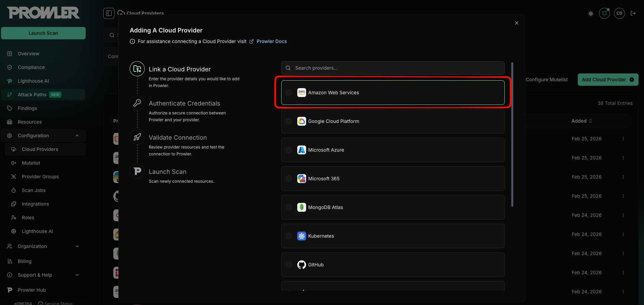
Task: Go to Attack Paths in sidebar
Action: pos(32,95)
